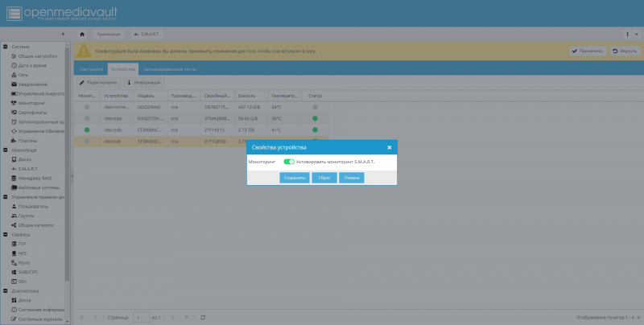Screen dimensions: 644x325
Task: Close the Свойства устройства dialog with X
Action: [390, 147]
